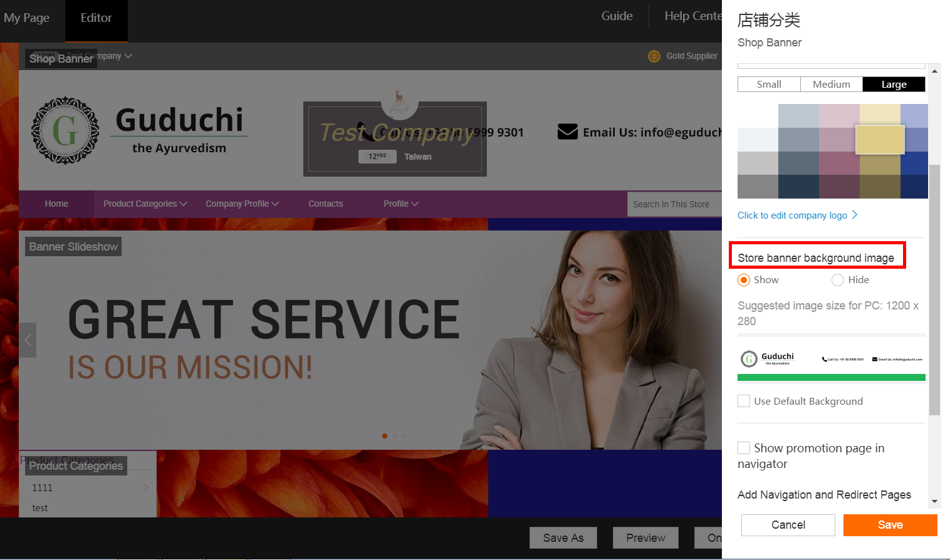Screen dimensions: 950x560
Task: Click the email envelope icon in banner
Action: tap(567, 132)
